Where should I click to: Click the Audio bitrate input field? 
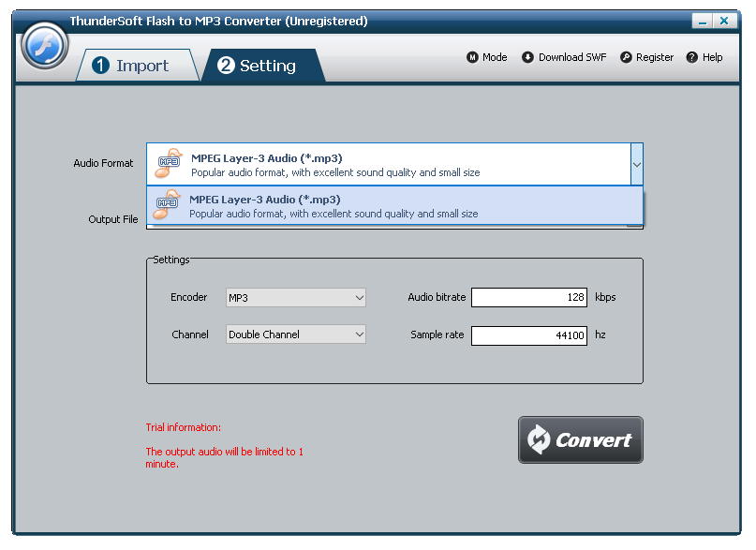click(529, 297)
